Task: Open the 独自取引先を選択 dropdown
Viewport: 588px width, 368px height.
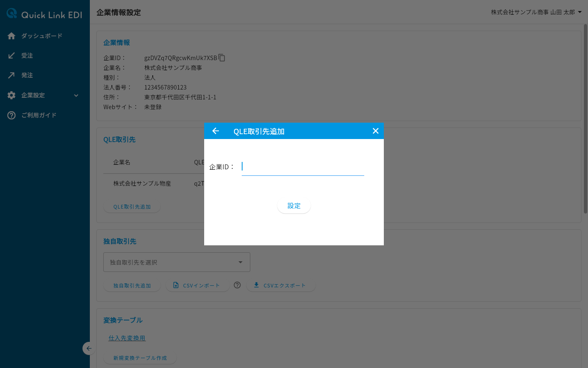Action: click(x=177, y=262)
